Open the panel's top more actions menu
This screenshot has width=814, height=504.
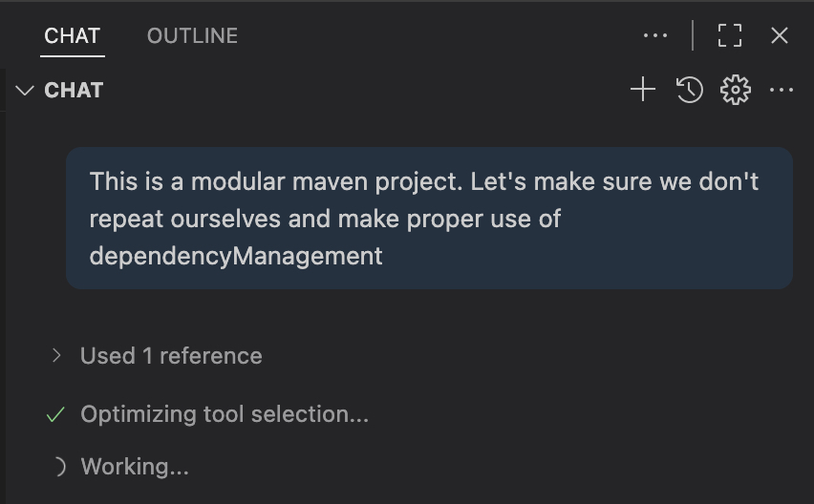pyautogui.click(x=655, y=36)
